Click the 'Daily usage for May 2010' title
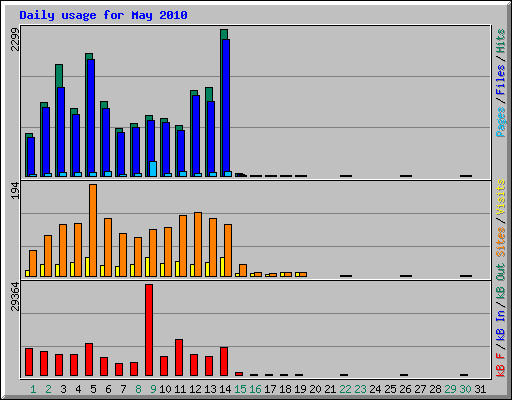This screenshot has width=512, height=400. click(103, 15)
